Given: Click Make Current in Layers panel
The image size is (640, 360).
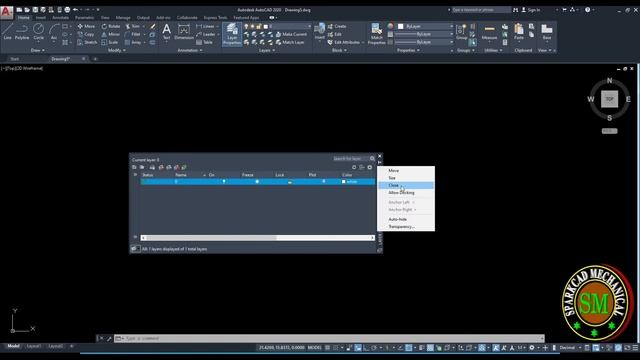Looking at the screenshot, I should (x=291, y=34).
